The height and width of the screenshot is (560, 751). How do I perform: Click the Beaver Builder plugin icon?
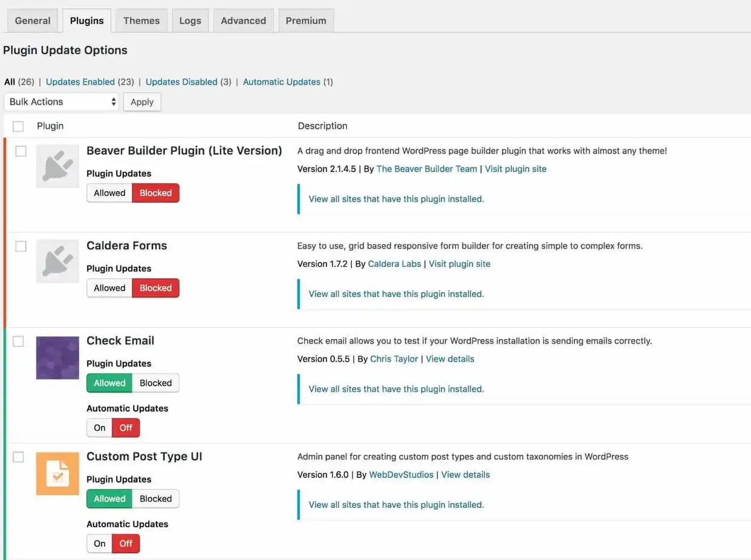coord(57,166)
